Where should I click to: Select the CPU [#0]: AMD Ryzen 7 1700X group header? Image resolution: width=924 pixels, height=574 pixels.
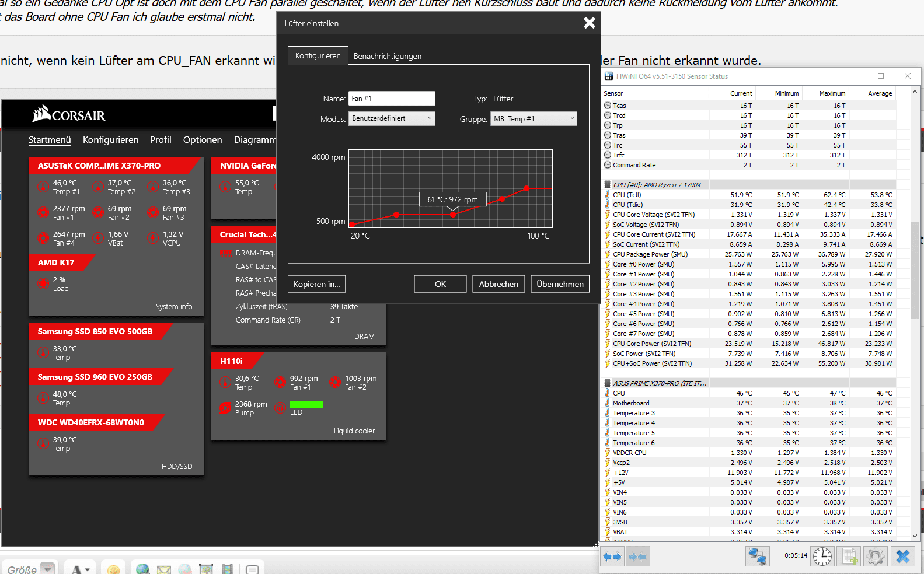click(749, 185)
